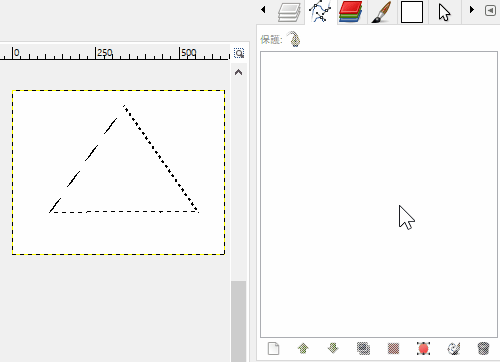The image size is (500, 362).
Task: Duplicate the path using overlapping-squares icon
Action: pos(363,349)
